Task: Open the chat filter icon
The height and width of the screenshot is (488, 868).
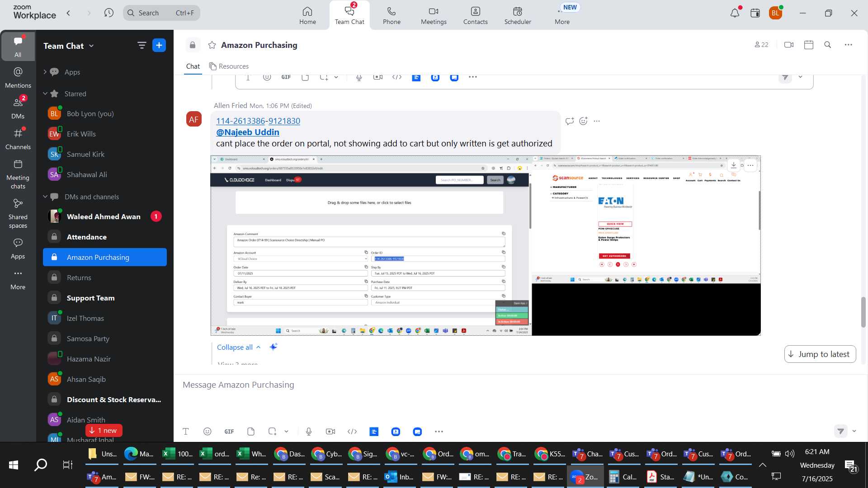Action: (x=142, y=45)
